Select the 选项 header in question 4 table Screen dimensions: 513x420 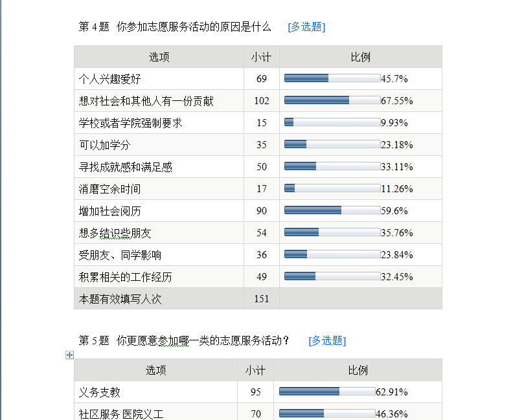159,57
